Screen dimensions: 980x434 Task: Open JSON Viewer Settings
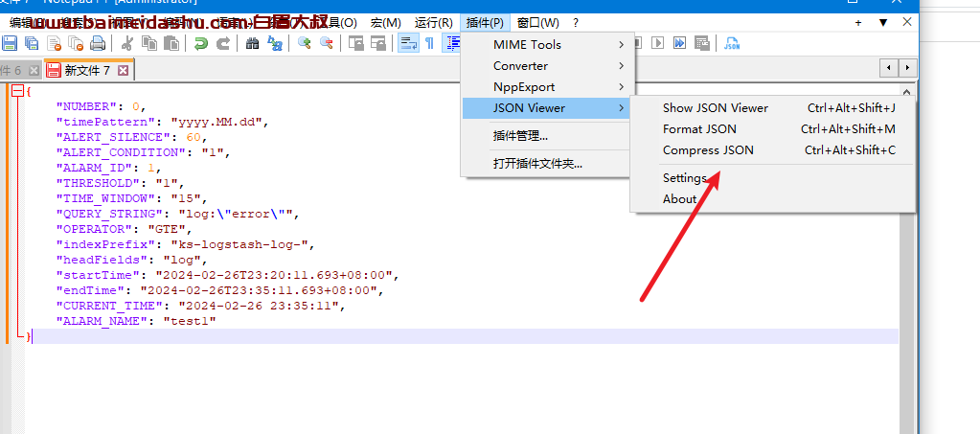pyautogui.click(x=773, y=178)
